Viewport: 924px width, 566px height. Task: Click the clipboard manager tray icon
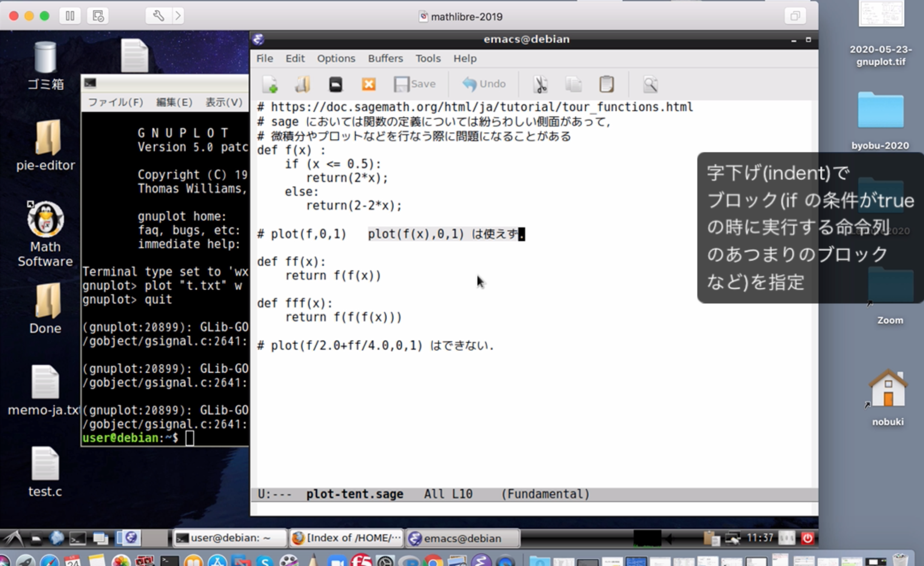711,538
